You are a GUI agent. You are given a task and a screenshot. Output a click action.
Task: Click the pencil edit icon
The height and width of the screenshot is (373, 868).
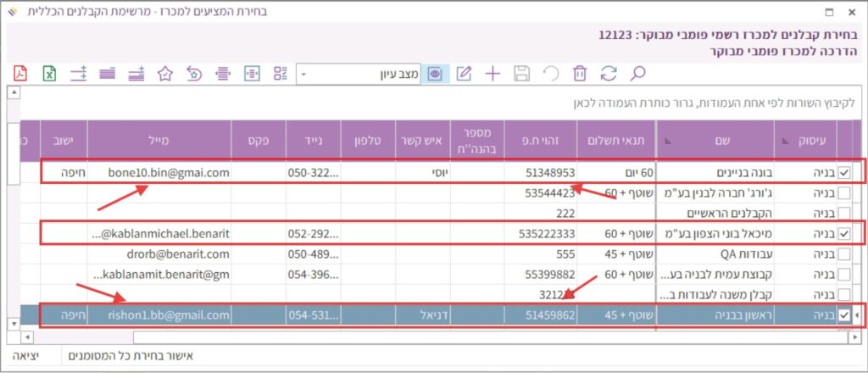coord(464,74)
